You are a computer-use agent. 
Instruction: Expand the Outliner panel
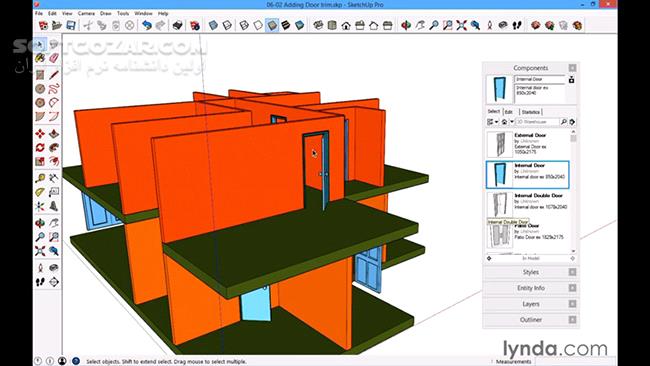531,320
